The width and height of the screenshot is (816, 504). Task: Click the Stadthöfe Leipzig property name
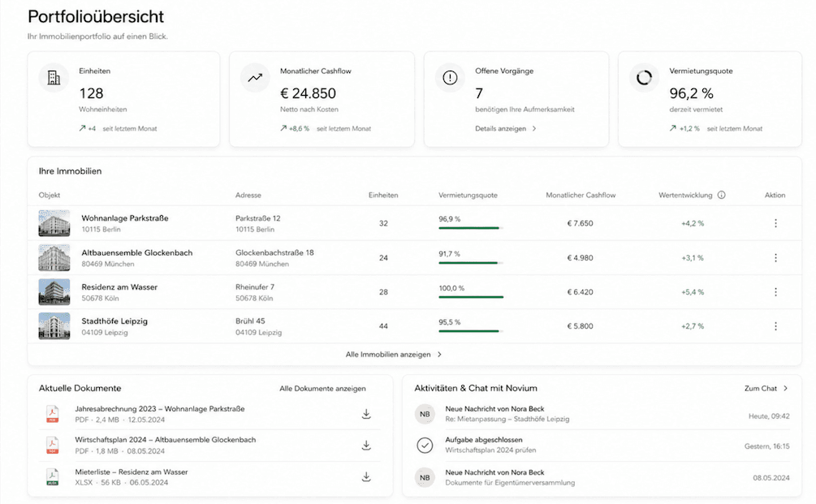[x=114, y=321]
